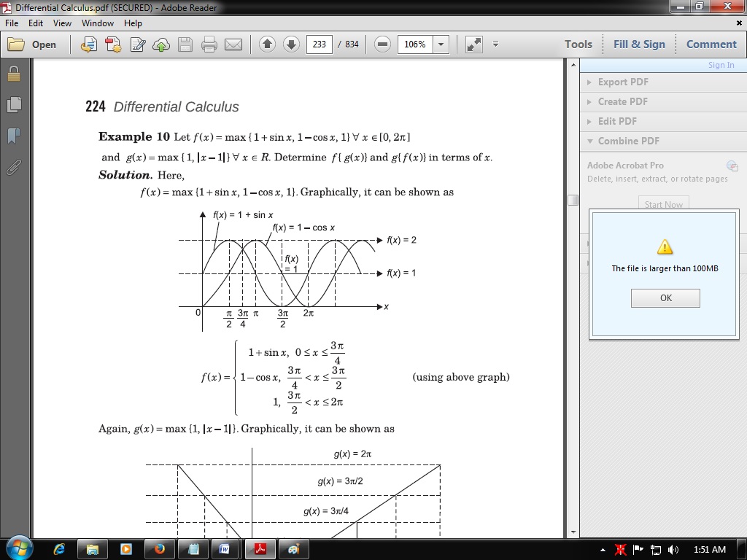Toggle the Fill & Sign pane
Viewport: 747px width, 560px height.
click(639, 44)
